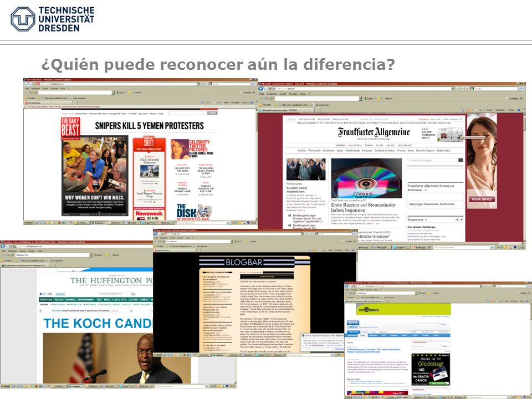Open Favoriten menu in FAZ window
The width and height of the screenshot is (532, 399).
coord(294,94)
